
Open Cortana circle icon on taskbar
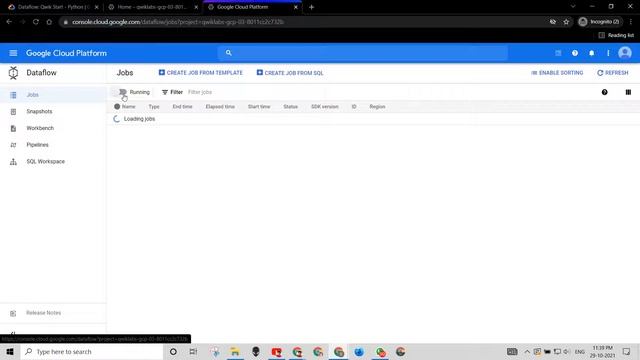(173, 351)
